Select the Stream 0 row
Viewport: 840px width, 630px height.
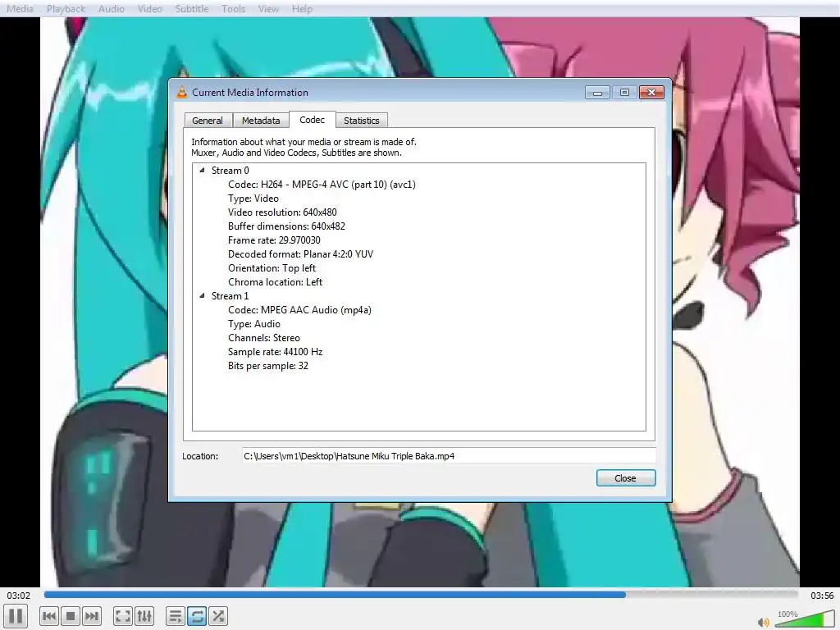tap(231, 171)
